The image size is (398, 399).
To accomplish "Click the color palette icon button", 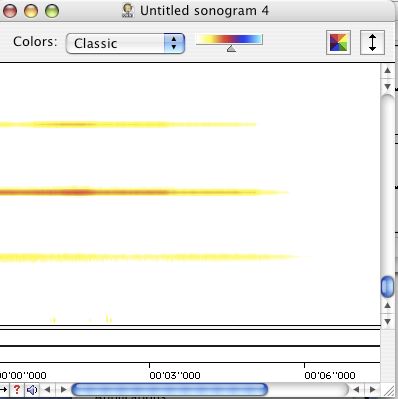I will pyautogui.click(x=338, y=43).
